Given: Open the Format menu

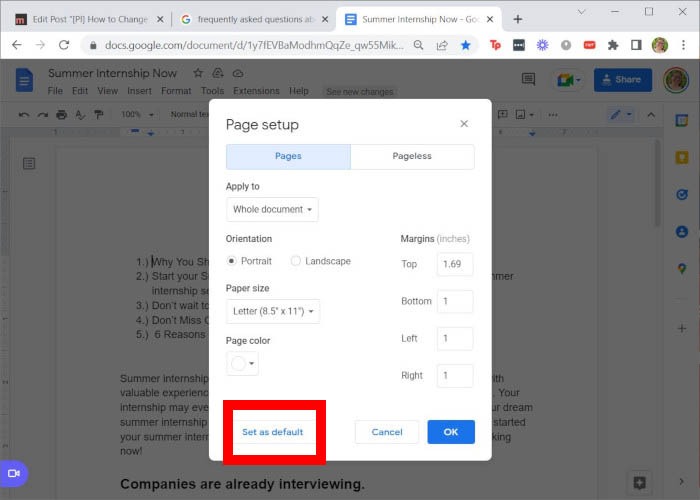Looking at the screenshot, I should click(x=176, y=91).
